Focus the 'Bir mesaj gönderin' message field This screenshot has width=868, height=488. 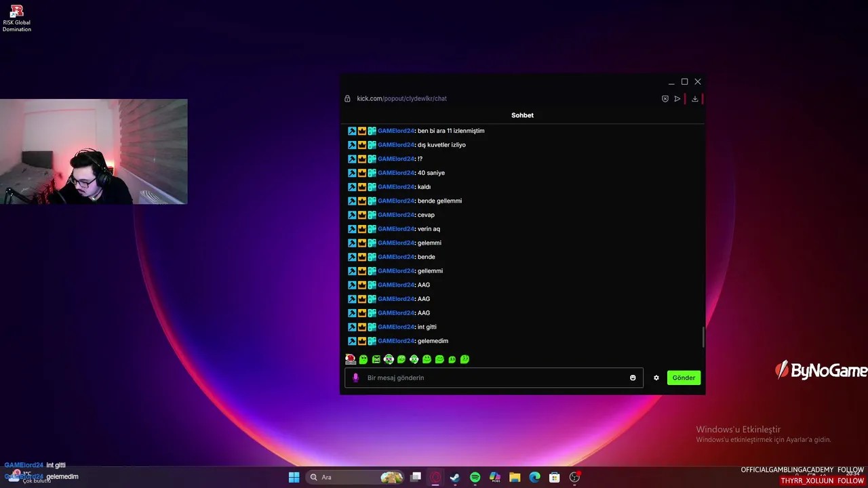(x=494, y=378)
